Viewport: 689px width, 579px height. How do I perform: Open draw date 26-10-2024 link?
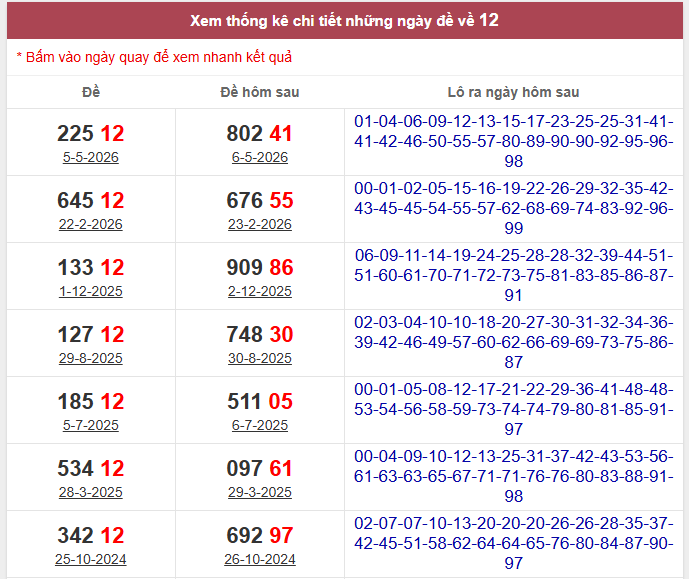point(260,559)
